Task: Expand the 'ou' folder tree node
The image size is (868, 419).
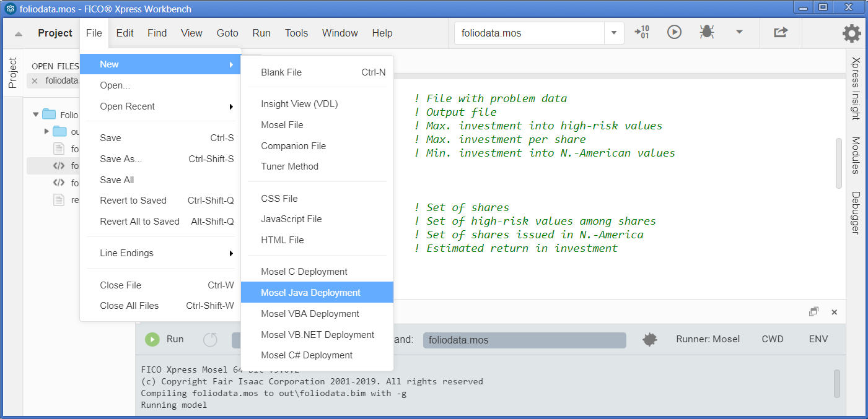Action: pyautogui.click(x=46, y=131)
